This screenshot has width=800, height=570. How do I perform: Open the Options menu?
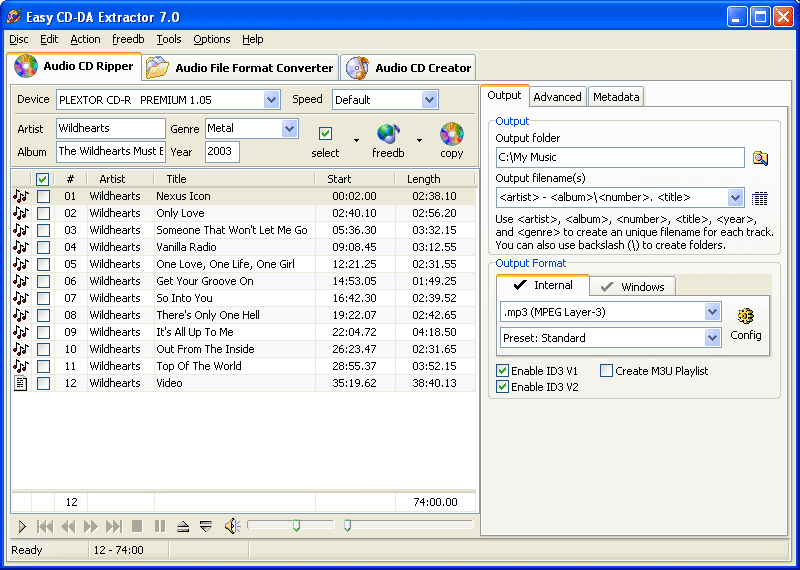[212, 39]
